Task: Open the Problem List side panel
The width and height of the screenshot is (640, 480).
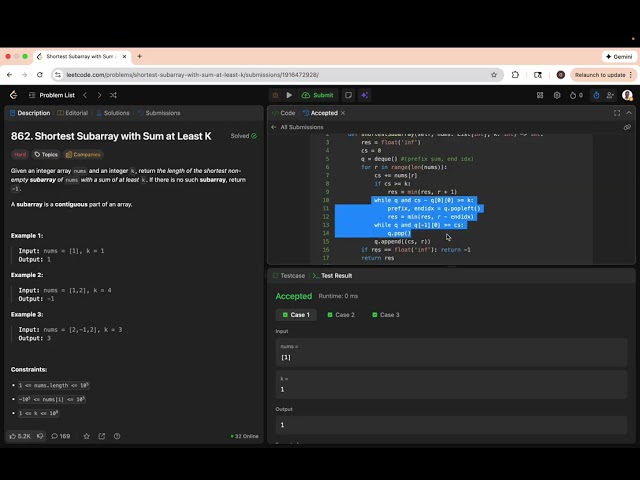Action: 50,95
